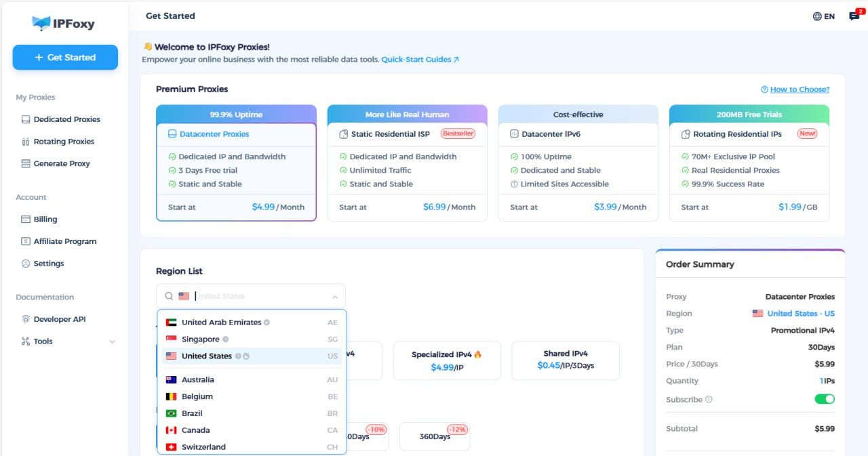
Task: Collapse the Region List dropdown arrow
Action: 335,297
